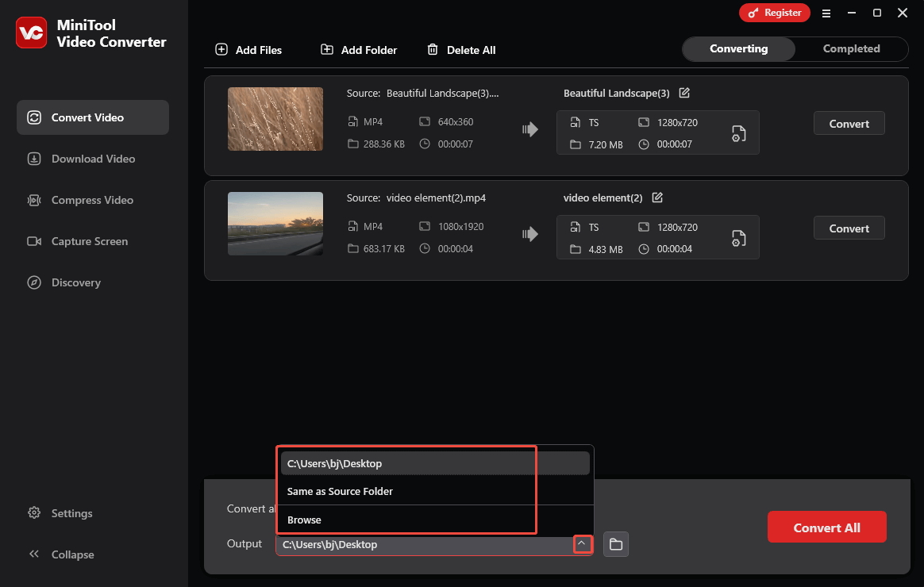Image resolution: width=924 pixels, height=587 pixels.
Task: Choose Same as Source Folder option
Action: click(435, 491)
